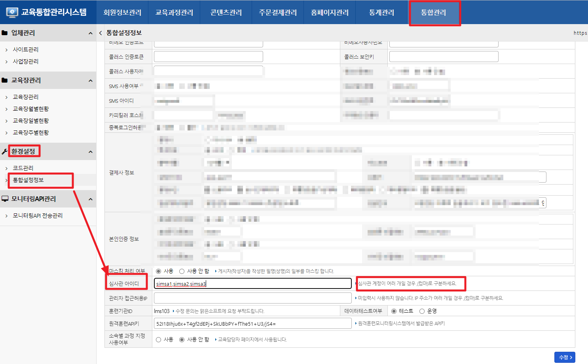Select 사용 for 소속별 과정 지정 사용여부
The width and height of the screenshot is (588, 364).
pos(159,339)
